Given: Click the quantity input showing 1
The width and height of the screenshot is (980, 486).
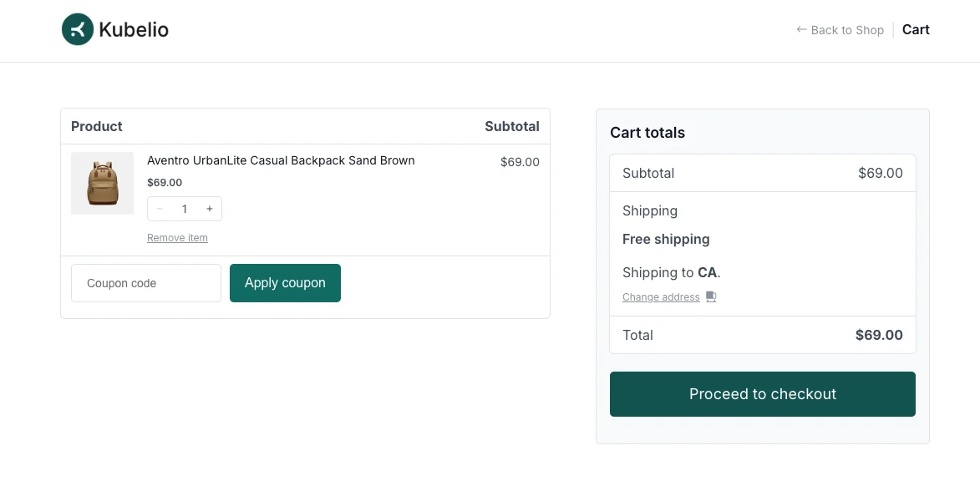Looking at the screenshot, I should click(x=185, y=209).
